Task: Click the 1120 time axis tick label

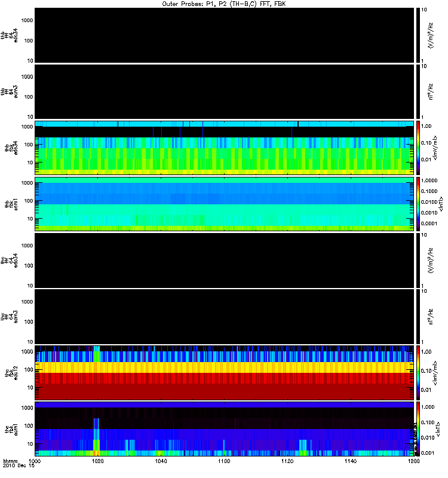Action: 287,461
